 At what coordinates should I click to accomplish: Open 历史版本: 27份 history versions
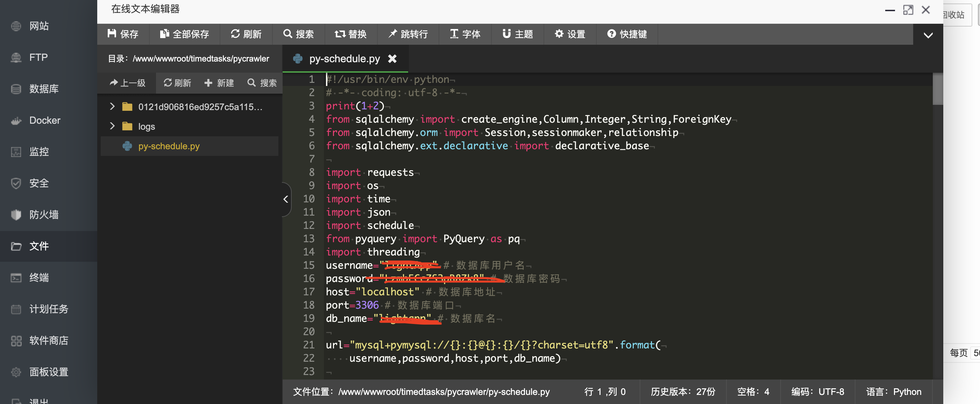click(683, 392)
